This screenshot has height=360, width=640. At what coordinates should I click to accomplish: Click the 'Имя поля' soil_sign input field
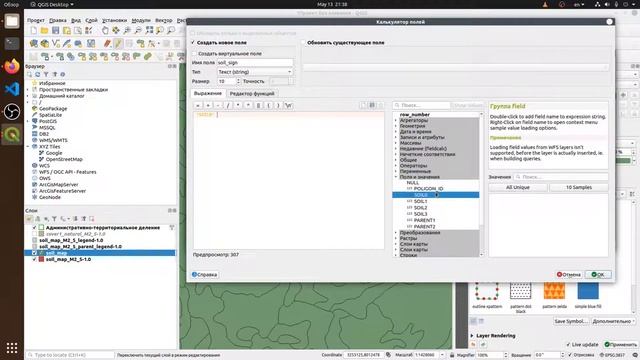tap(255, 62)
